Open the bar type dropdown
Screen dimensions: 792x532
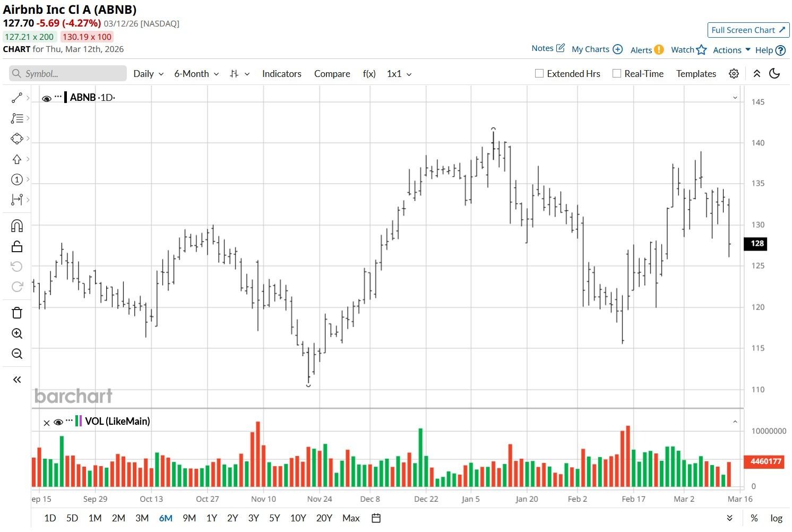pyautogui.click(x=239, y=74)
